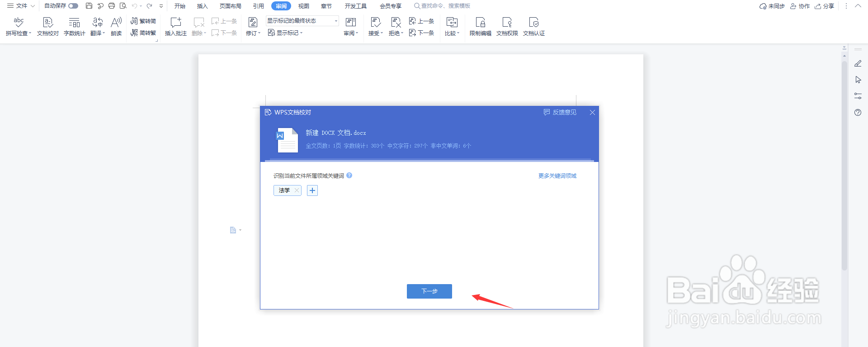The width and height of the screenshot is (868, 347).
Task: Click the pen icon in right sidebar
Action: [x=858, y=64]
